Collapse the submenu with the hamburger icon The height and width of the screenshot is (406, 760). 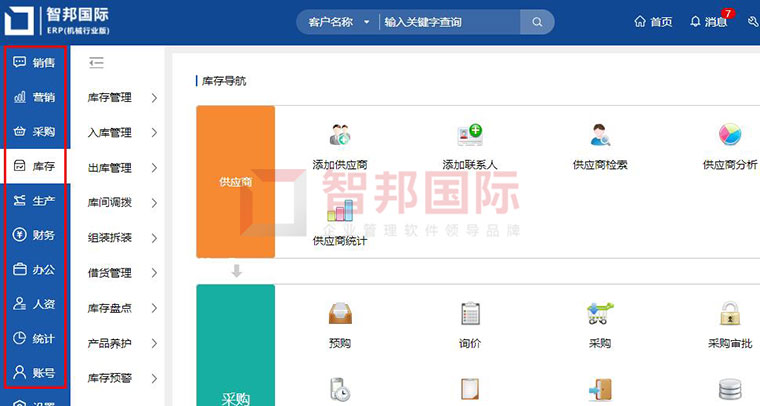[96, 62]
